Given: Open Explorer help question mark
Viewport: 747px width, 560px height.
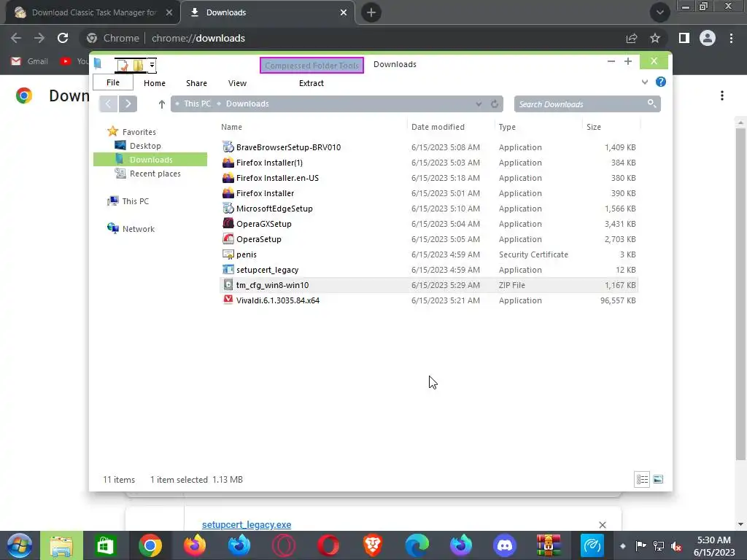Looking at the screenshot, I should [661, 82].
